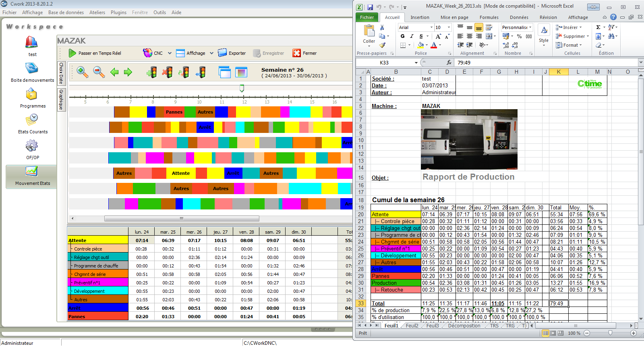Switch to Formules ribbon tab
This screenshot has width=644, height=346.
coord(489,17)
